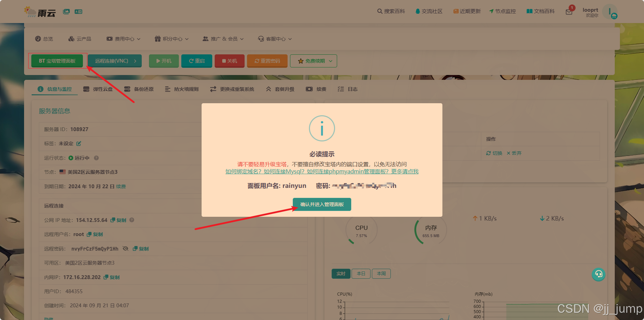644x320 pixels.
Task: Click edit icon next to 标签 未设定
Action: pyautogui.click(x=79, y=143)
